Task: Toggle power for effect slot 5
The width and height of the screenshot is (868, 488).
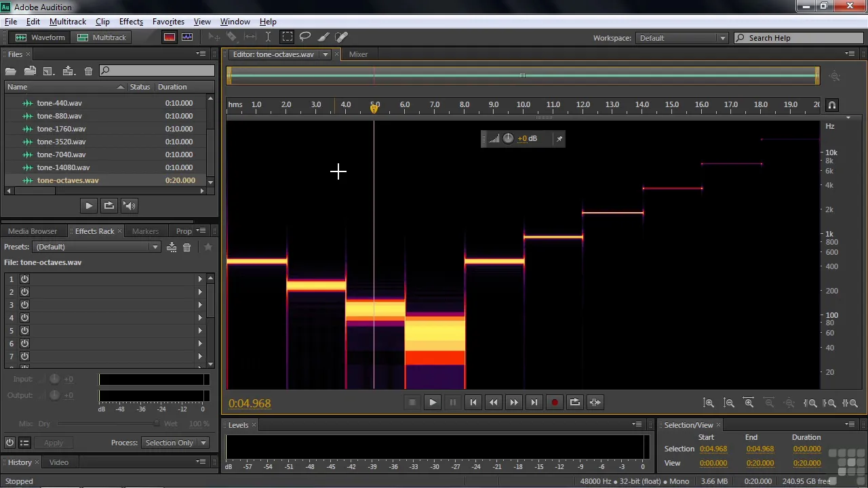Action: pos(24,331)
